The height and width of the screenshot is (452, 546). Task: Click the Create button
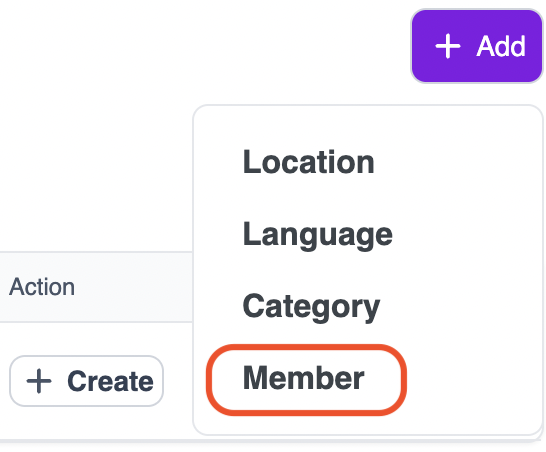(86, 381)
